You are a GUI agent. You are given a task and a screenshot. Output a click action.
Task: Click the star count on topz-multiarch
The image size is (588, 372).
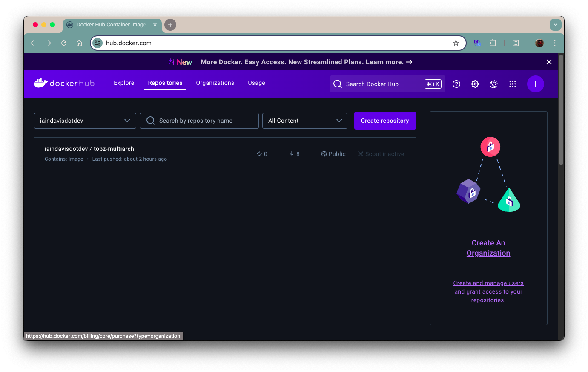(262, 154)
